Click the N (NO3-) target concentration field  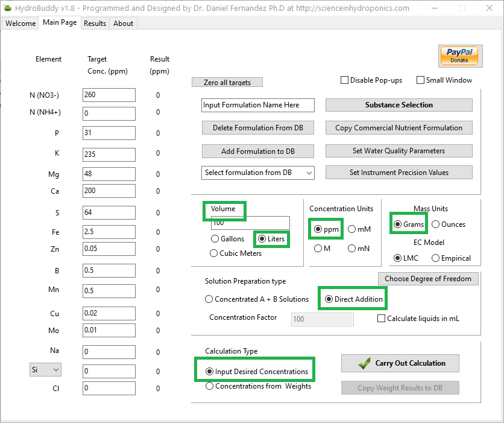(109, 95)
